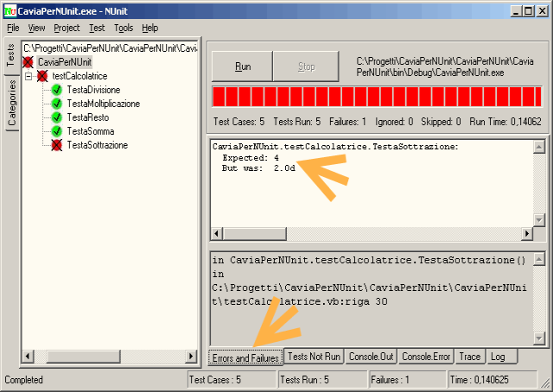Click the project path above the tree
Screen dimensions: 553x392
coord(110,48)
